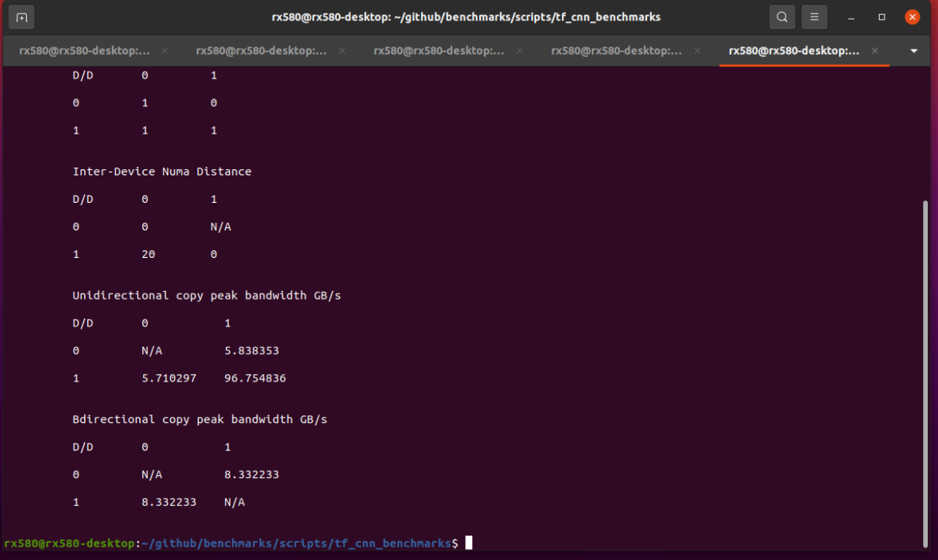Click the window title bar text
Image resolution: width=938 pixels, height=560 pixels.
(x=466, y=17)
